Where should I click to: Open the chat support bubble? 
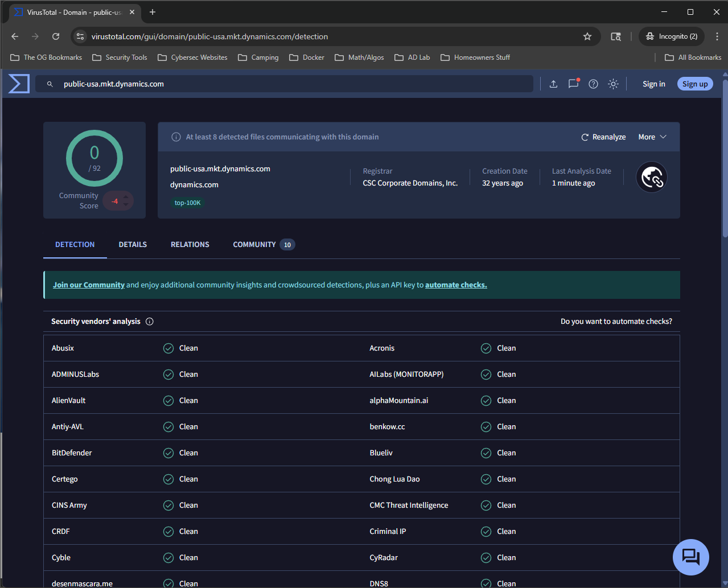(690, 557)
